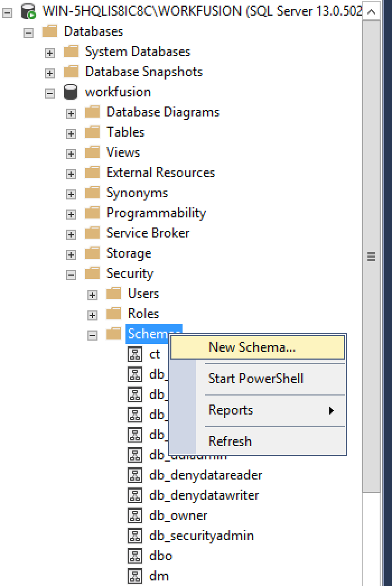The height and width of the screenshot is (586, 392).
Task: Expand the Users node
Action: (92, 295)
